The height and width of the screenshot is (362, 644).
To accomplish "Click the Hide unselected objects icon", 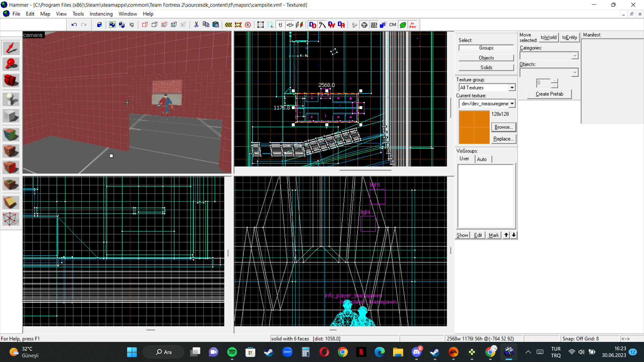I will point(155,25).
